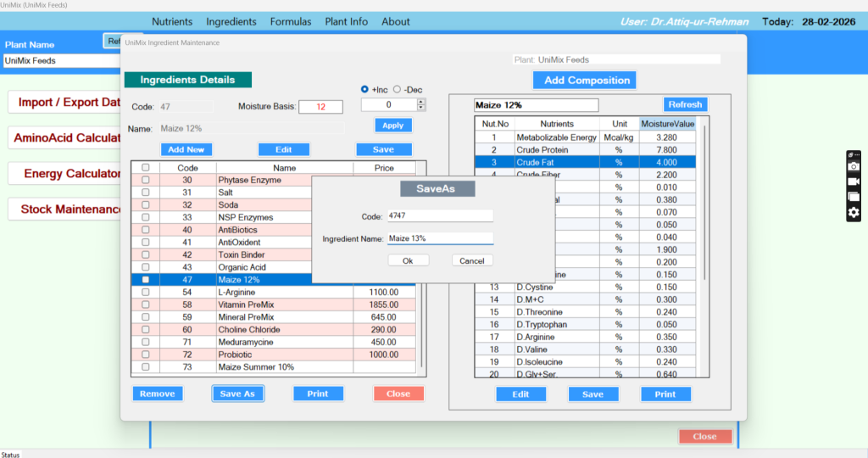Click the Code field in SaveAs dialog

pos(440,216)
